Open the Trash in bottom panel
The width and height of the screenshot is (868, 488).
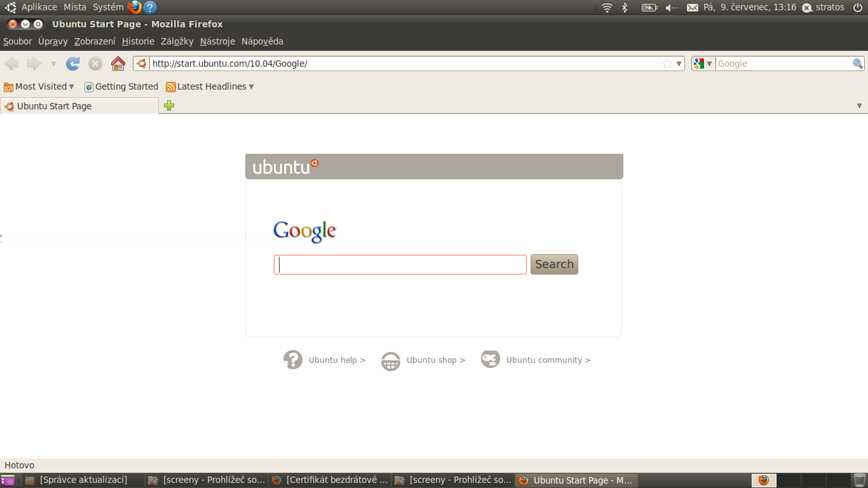click(859, 480)
